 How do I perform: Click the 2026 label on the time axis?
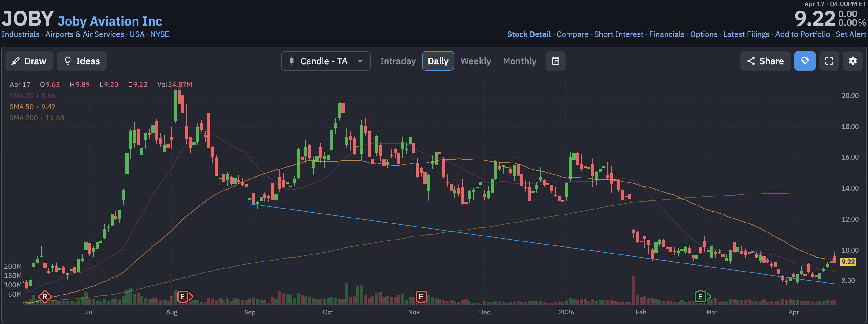tap(566, 312)
